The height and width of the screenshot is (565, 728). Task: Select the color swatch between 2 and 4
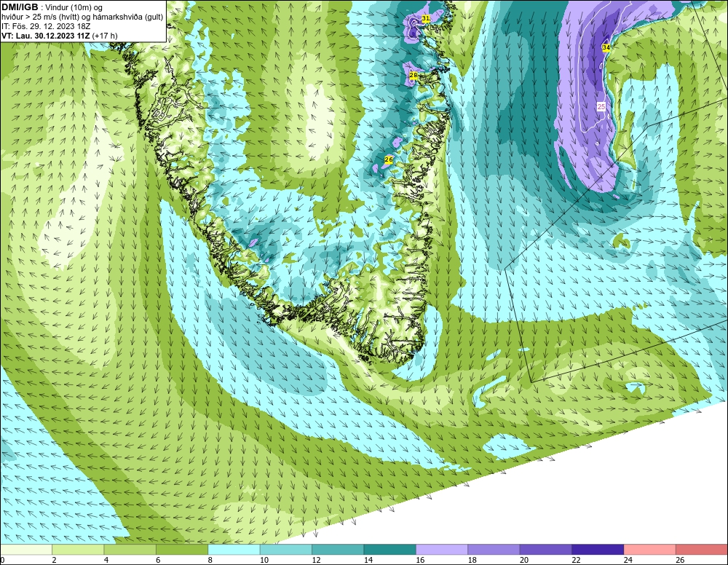[78, 550]
